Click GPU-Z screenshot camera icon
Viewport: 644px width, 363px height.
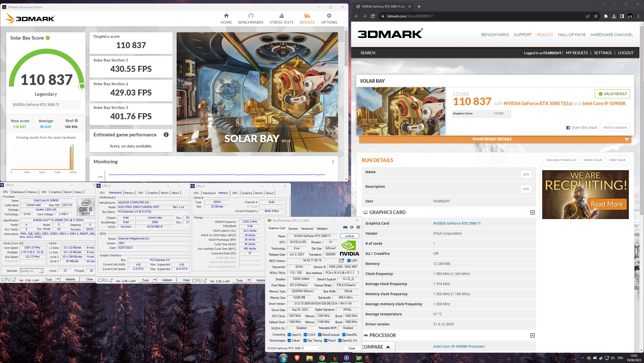click(345, 227)
